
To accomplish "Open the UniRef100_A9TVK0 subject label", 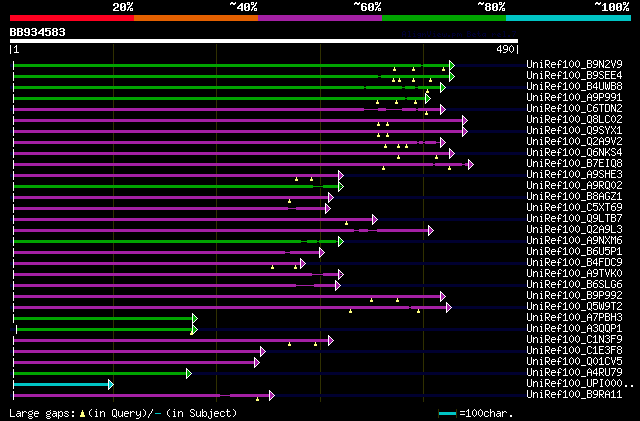I will [x=574, y=274].
